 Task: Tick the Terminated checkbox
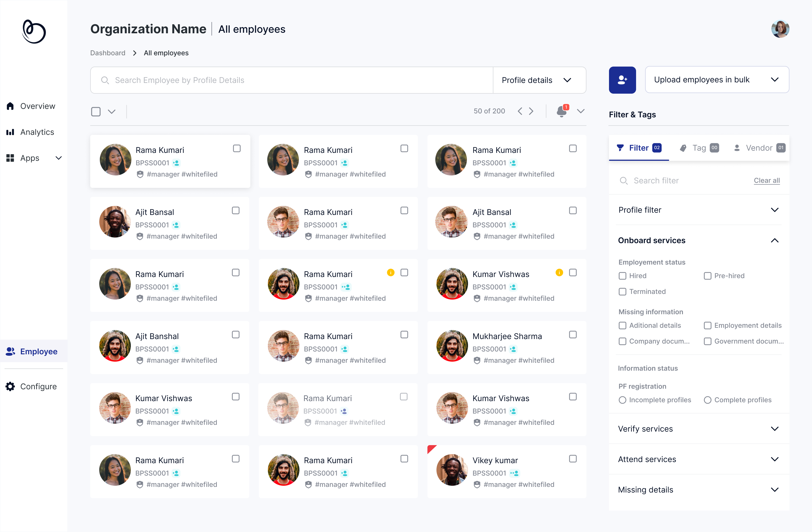coord(622,291)
